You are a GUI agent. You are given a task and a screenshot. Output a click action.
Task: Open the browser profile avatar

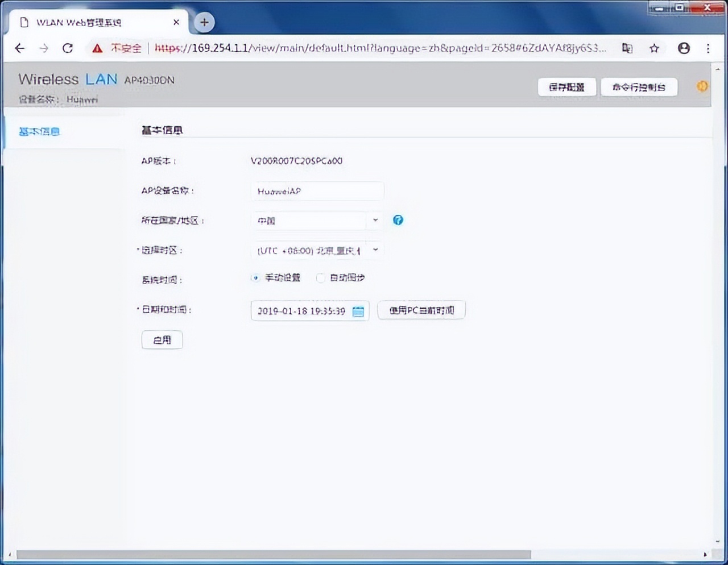(x=684, y=48)
